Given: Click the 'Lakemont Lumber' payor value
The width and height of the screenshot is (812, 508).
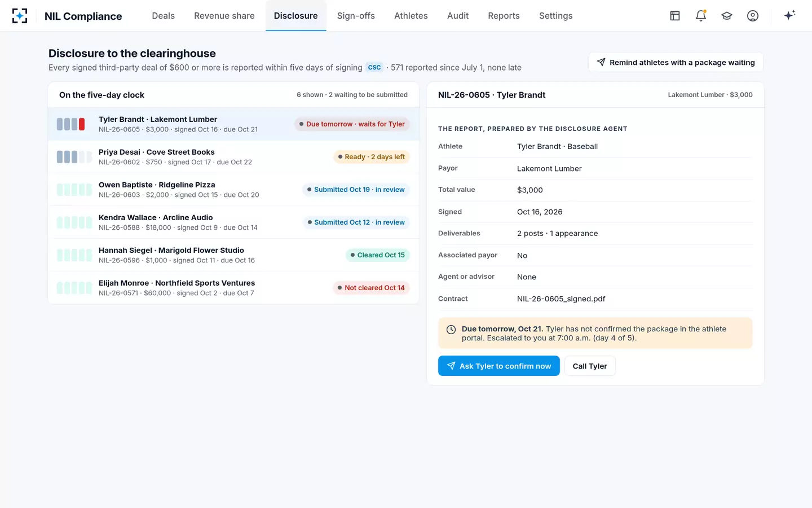Looking at the screenshot, I should pyautogui.click(x=549, y=168).
